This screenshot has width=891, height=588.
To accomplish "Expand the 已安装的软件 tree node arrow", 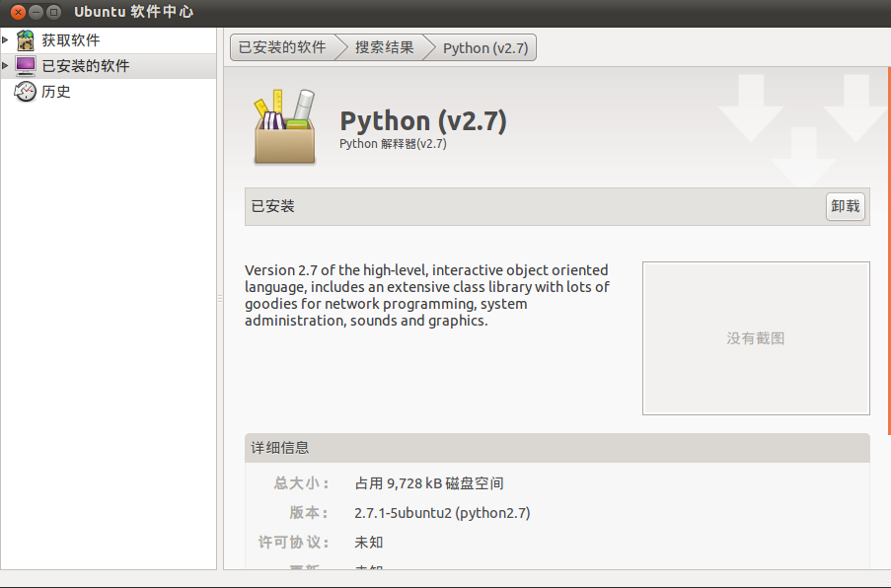I will (5, 65).
